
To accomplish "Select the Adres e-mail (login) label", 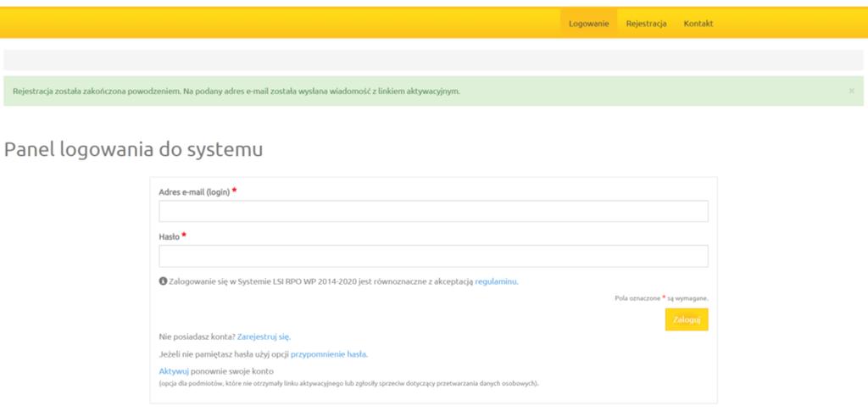I will pyautogui.click(x=194, y=192).
